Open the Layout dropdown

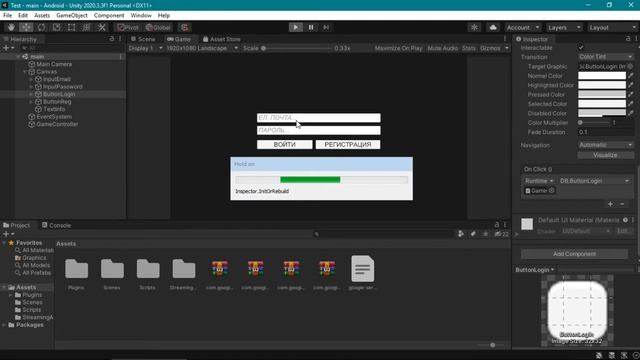click(x=613, y=27)
